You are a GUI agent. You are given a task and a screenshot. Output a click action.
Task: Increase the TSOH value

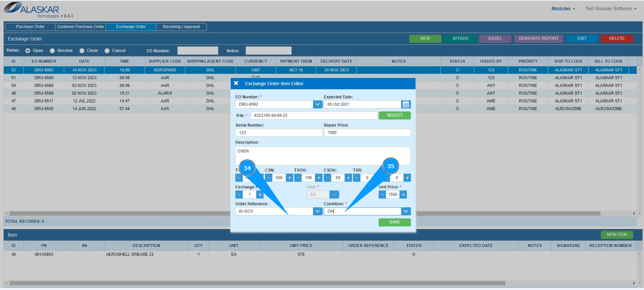tap(319, 178)
